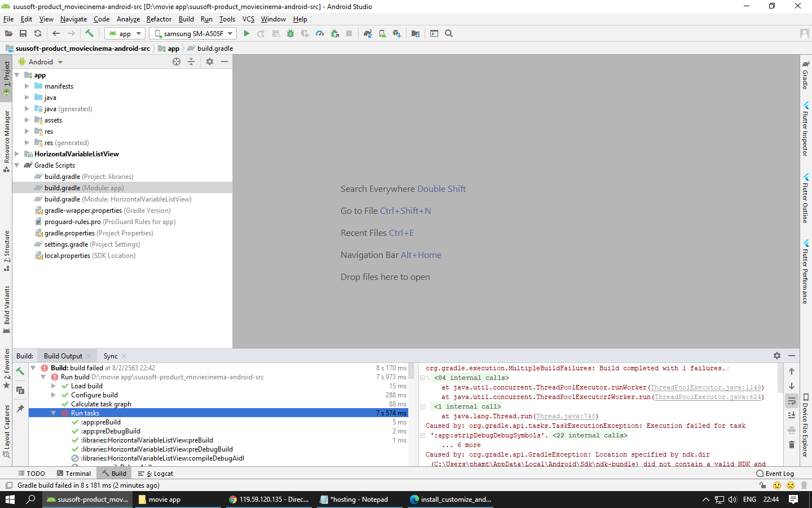Screen dimensions: 812x508
Task: Click the Sync/Reload from disk icon
Action: pyautogui.click(x=38, y=34)
